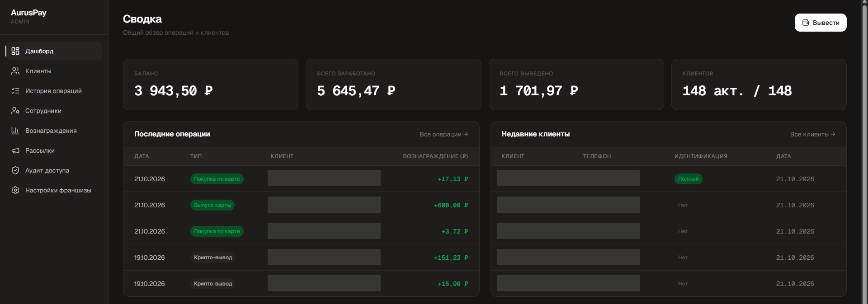The image size is (868, 304).
Task: Click the AurusPay logo title
Action: click(x=28, y=13)
